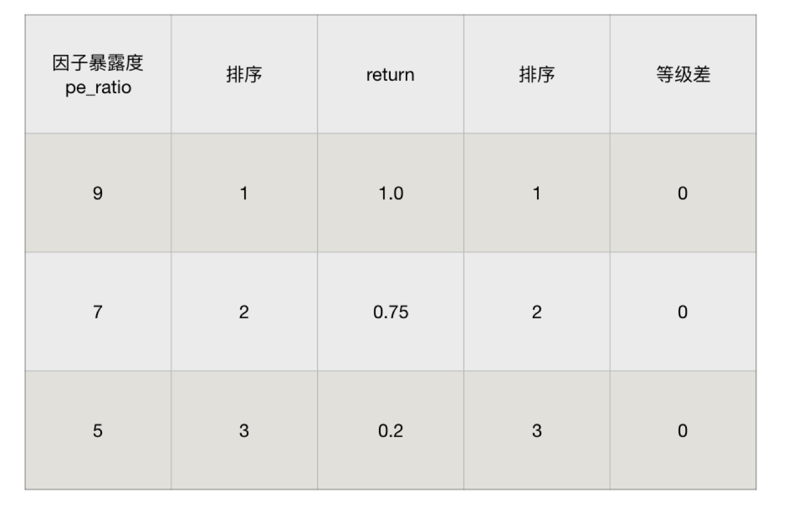Screen dimensions: 812x510
Task: Select 等级差 cell in the pe_ratio 9 row
Action: click(x=683, y=193)
